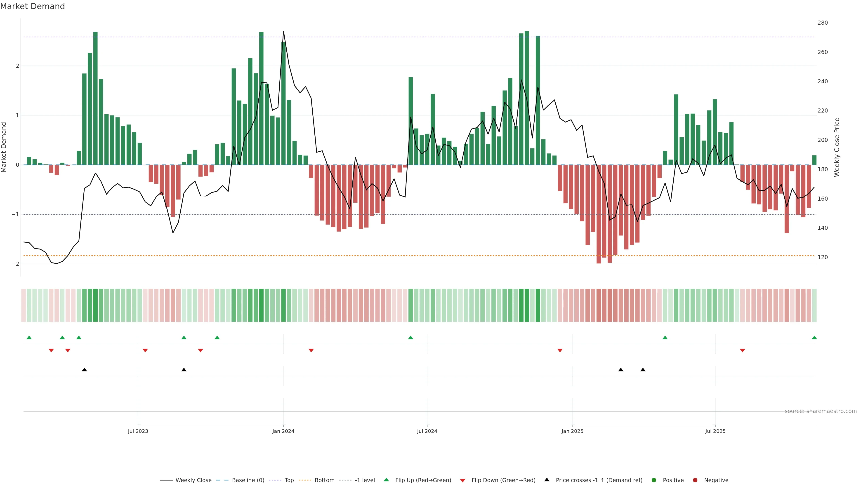Toggle the Top level legend entry
Image resolution: width=868 pixels, height=488 pixels.
point(289,480)
